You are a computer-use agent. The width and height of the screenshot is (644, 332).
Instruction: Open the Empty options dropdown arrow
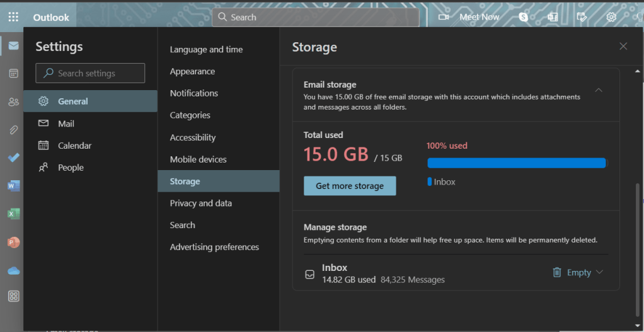click(599, 272)
